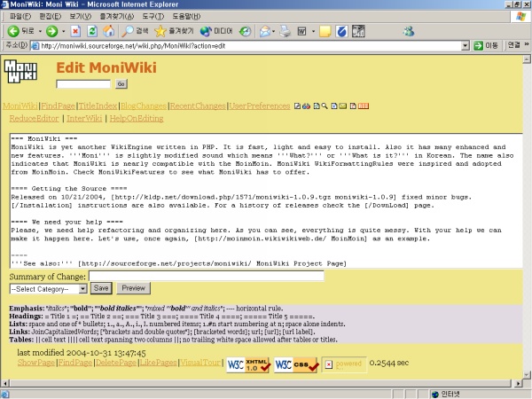Open the 즐겨찾기(A) menu
Screen dimensions: 532x399
(117, 16)
